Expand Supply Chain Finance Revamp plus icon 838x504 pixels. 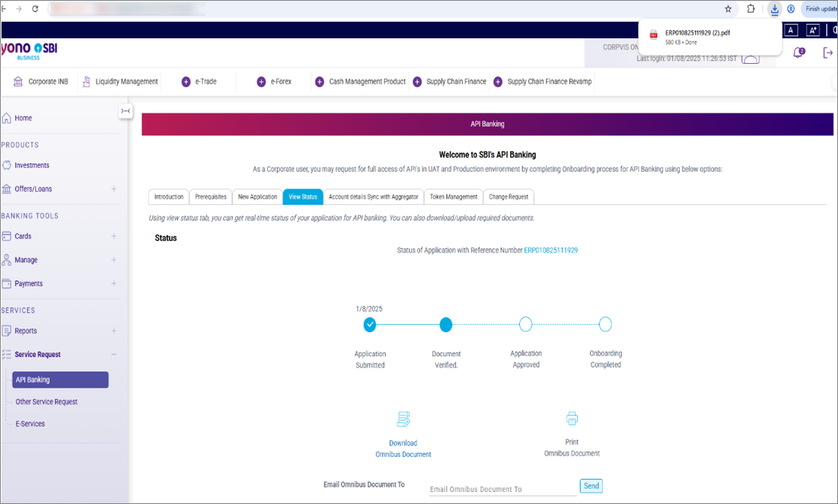497,82
